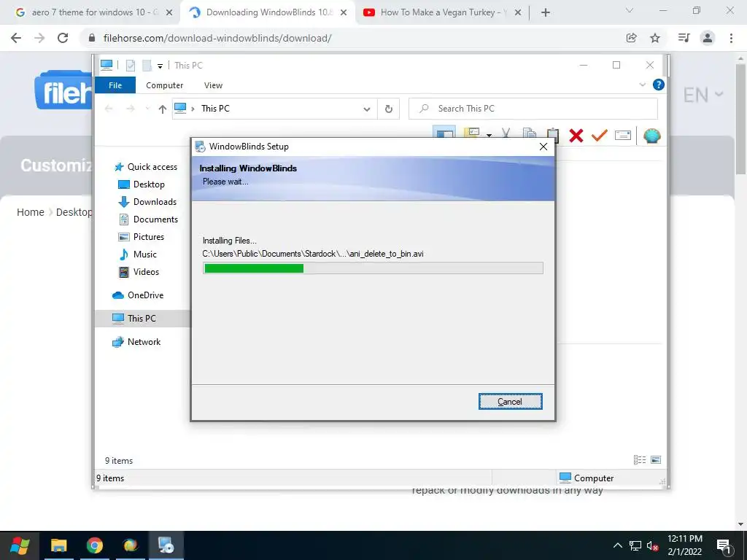Switch to large icons view in Explorer

pos(656,460)
